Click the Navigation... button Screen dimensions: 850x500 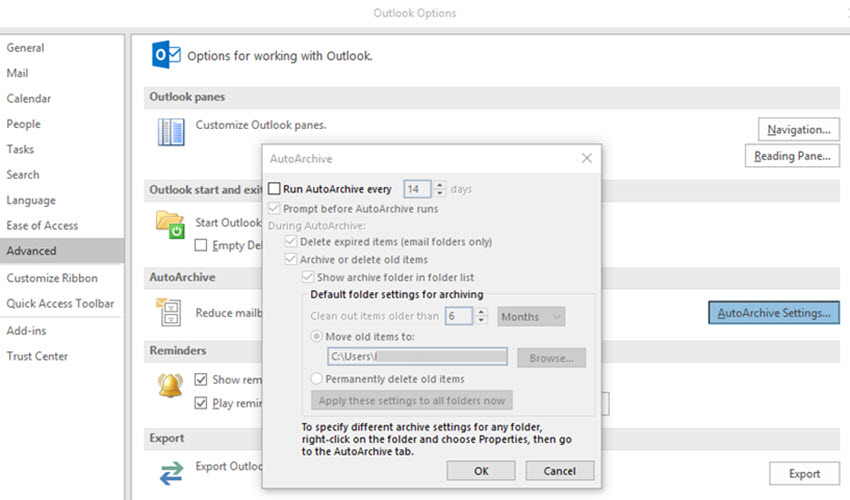[x=799, y=130]
